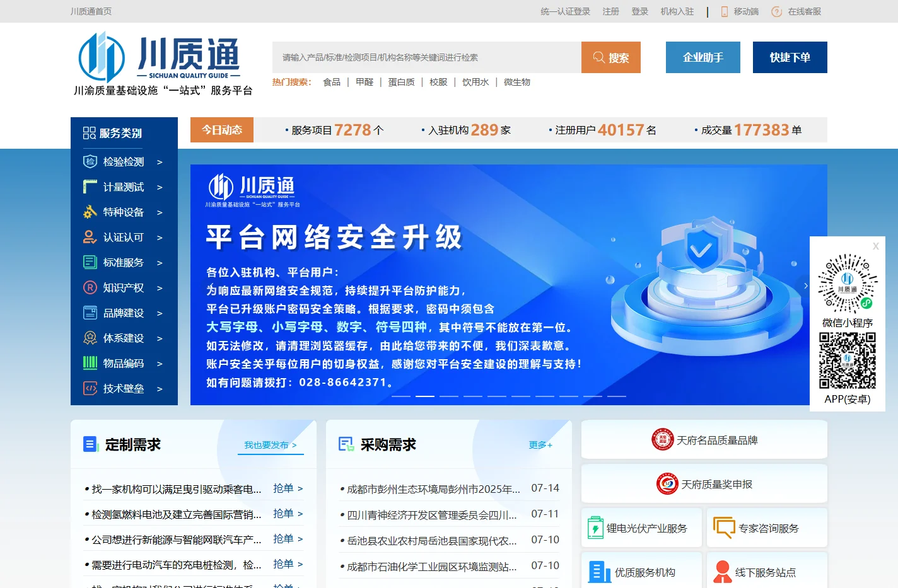The image size is (898, 588).
Task: Open 统一认证登录 link
Action: [565, 11]
